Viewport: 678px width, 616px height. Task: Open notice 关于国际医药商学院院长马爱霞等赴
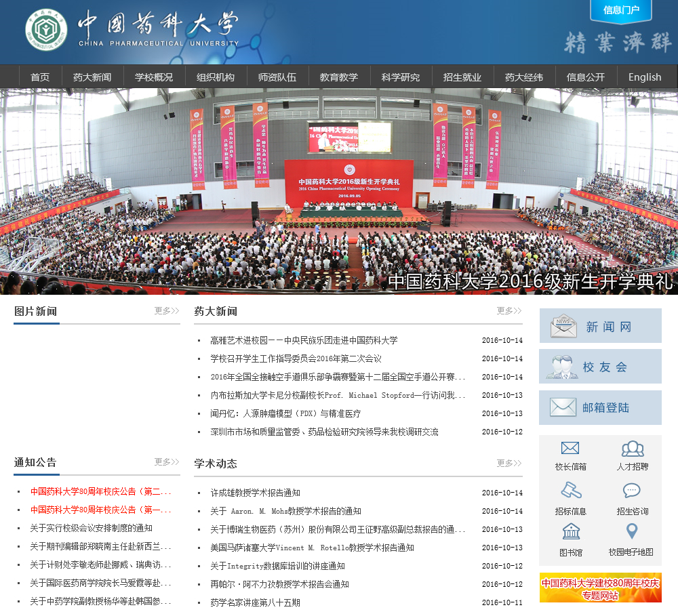click(x=101, y=583)
